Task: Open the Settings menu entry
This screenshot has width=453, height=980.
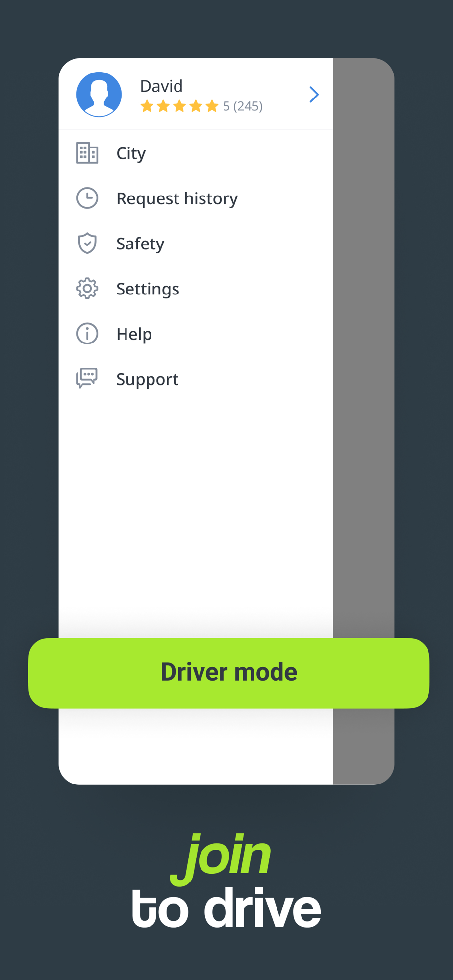Action: (196, 289)
